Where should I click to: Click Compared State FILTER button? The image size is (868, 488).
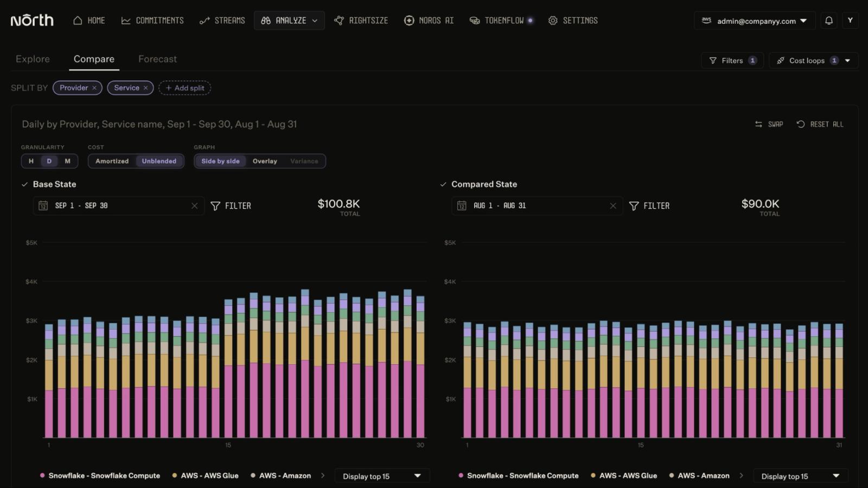(649, 206)
